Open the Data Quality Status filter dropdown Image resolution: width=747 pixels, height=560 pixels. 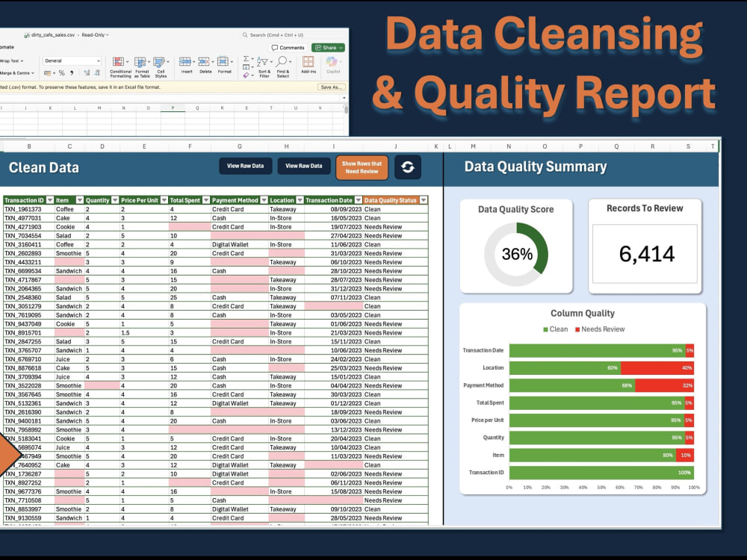point(423,200)
